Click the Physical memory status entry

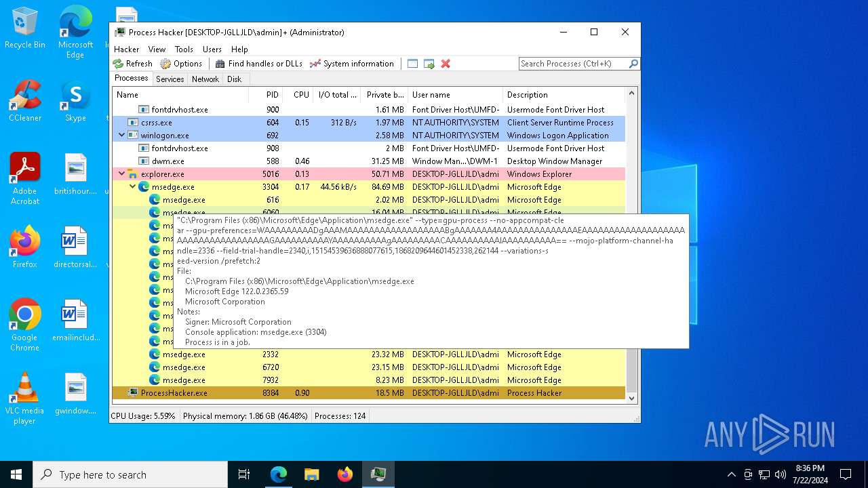tap(245, 416)
